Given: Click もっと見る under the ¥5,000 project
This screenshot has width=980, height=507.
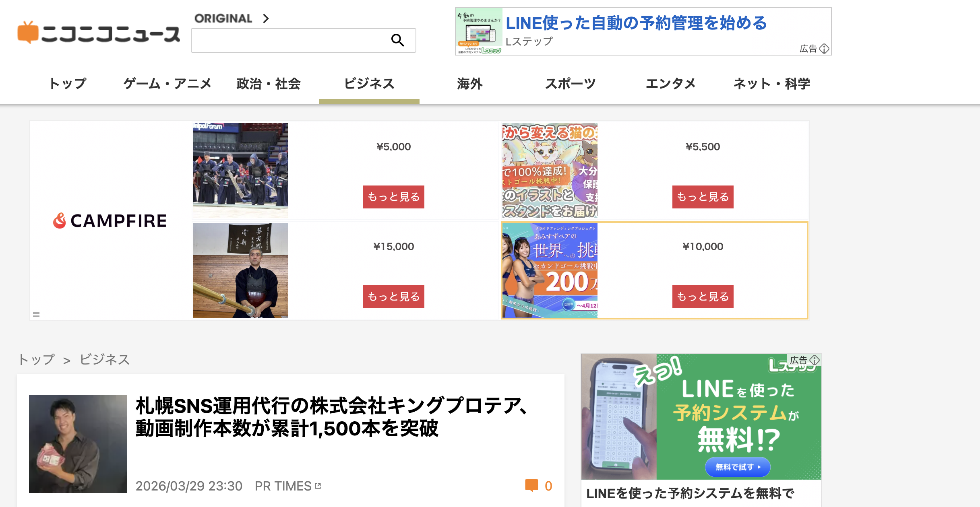Looking at the screenshot, I should point(394,197).
